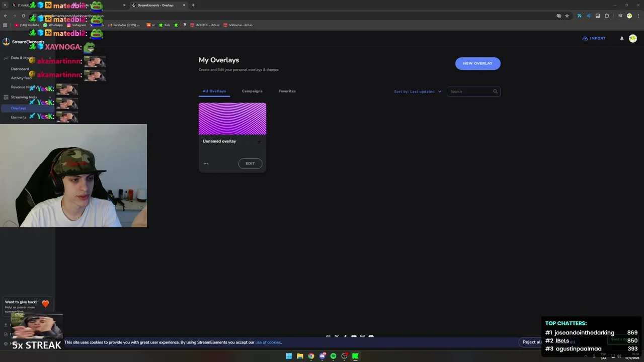Reload the page

(24, 16)
